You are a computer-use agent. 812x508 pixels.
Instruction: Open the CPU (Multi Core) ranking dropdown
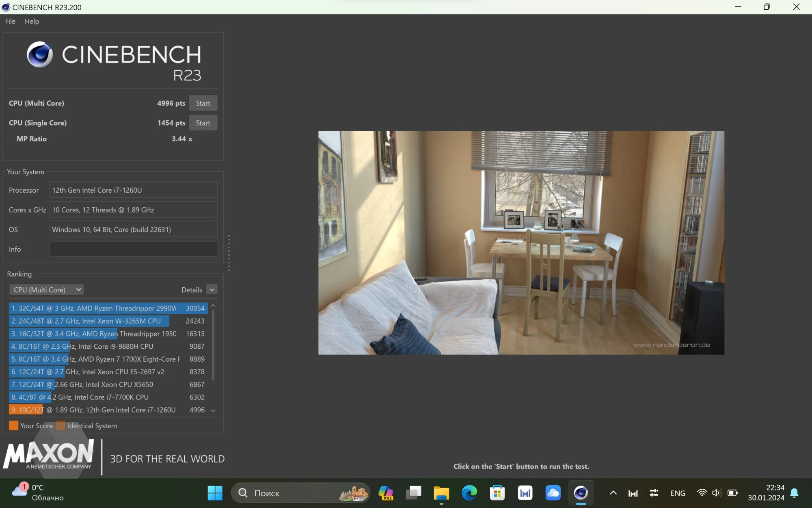point(46,290)
